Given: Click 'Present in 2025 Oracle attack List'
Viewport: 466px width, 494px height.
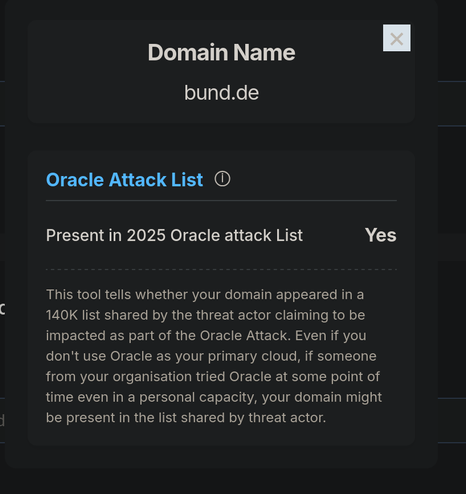Looking at the screenshot, I should point(174,235).
